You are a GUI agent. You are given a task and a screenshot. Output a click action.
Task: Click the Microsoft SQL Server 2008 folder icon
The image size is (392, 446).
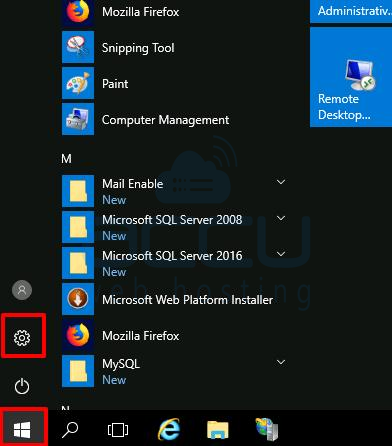pyautogui.click(x=78, y=227)
